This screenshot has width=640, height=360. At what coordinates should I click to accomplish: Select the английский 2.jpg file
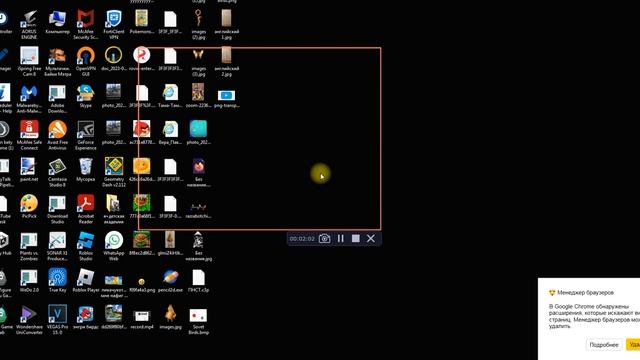tap(227, 61)
